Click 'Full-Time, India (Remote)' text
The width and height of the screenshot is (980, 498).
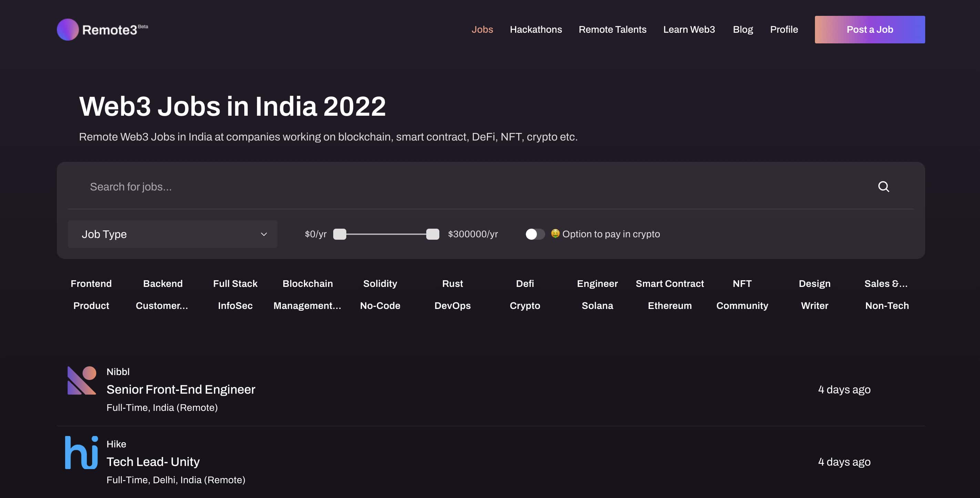[x=162, y=407]
